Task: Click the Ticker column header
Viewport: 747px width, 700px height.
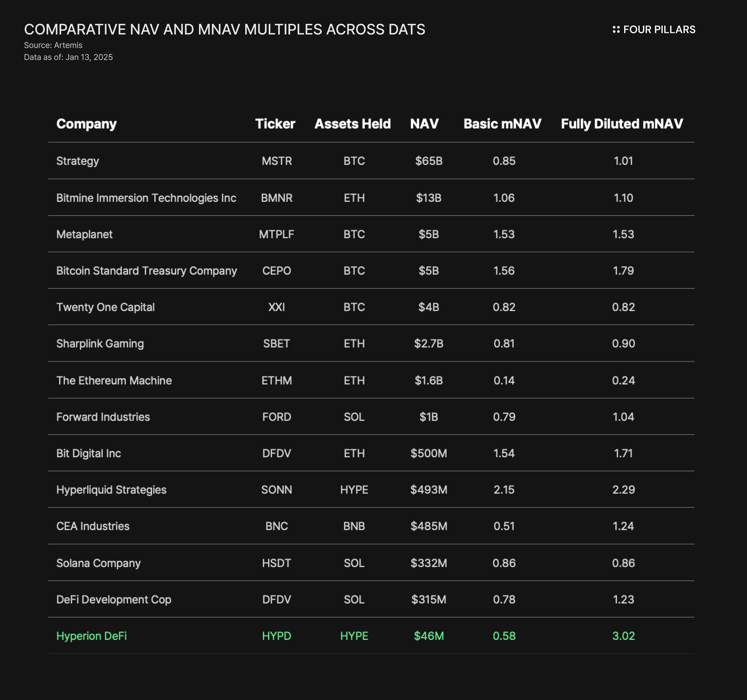Action: [x=276, y=124]
